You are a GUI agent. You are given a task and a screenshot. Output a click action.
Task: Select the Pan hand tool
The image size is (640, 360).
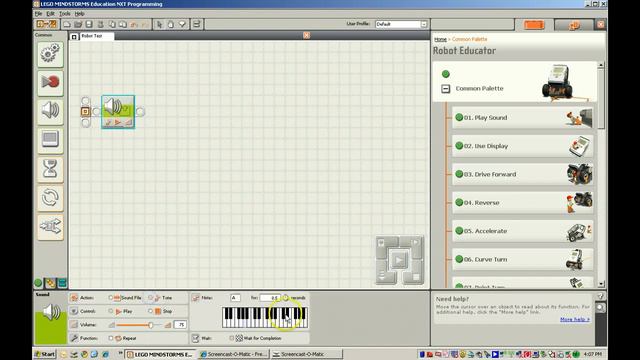pyautogui.click(x=171, y=24)
